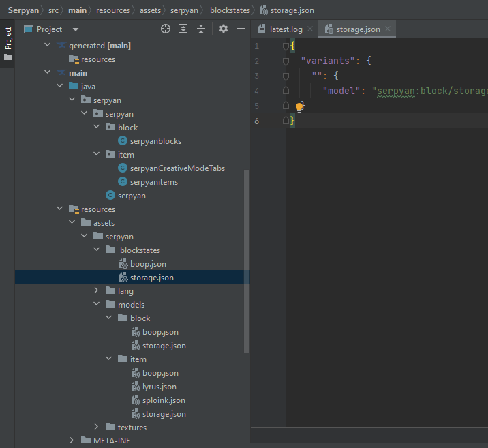Select storage.json under models item
This screenshot has height=448, width=488.
[x=164, y=414]
